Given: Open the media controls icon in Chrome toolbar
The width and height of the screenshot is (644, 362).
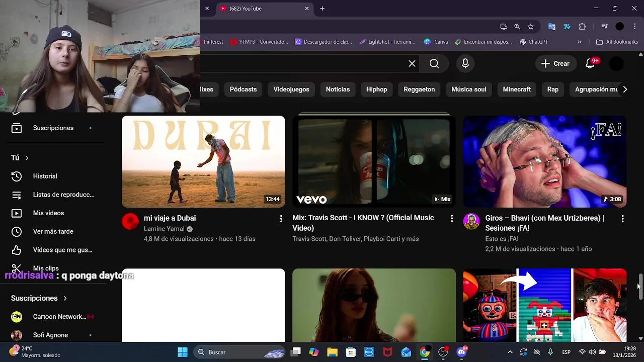Looking at the screenshot, I should click(605, 26).
